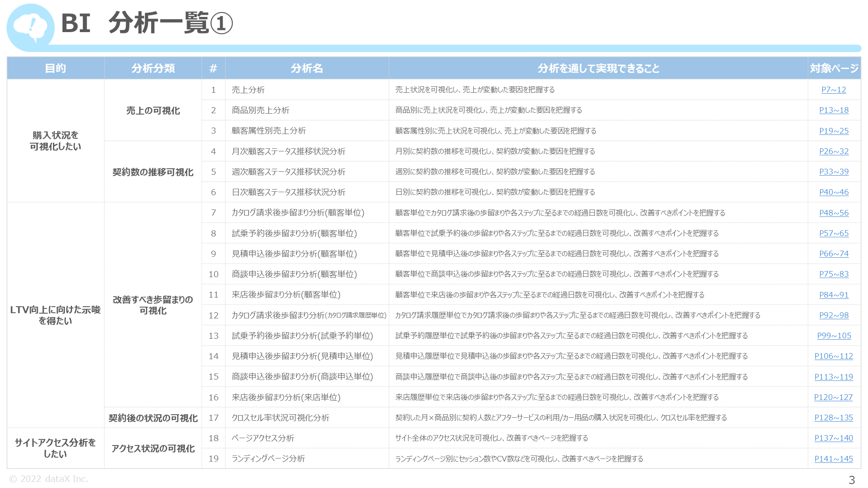Select the 売上の可視化 category cell
Viewport: 868px width, 488px height.
click(x=153, y=111)
